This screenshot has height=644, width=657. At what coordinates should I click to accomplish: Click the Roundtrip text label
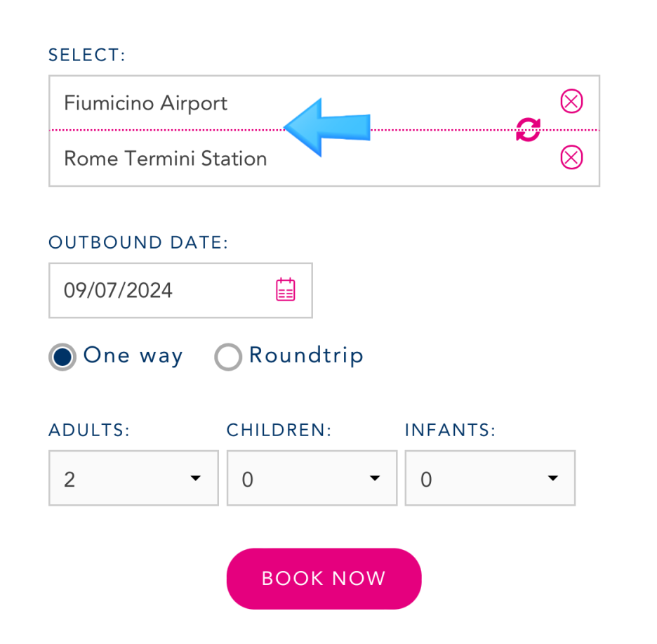click(x=306, y=355)
